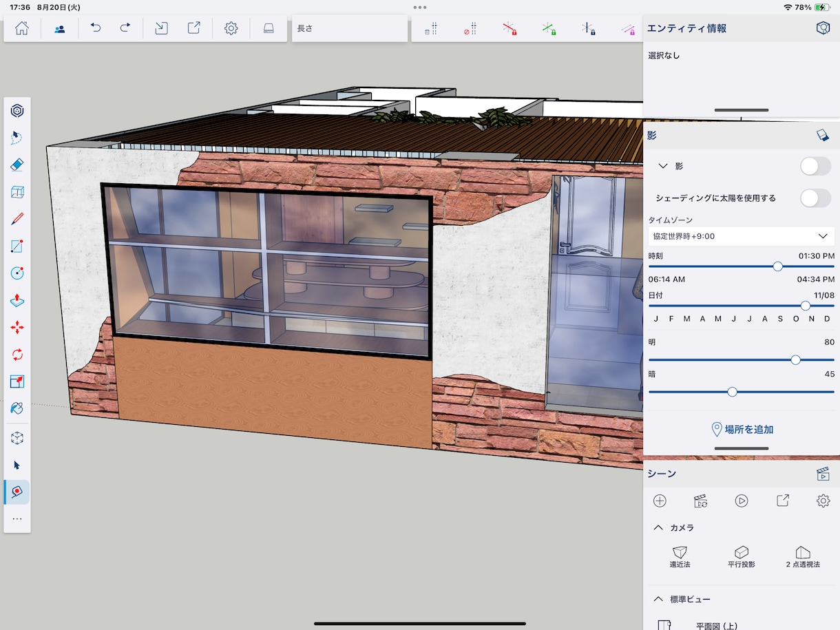Viewport: 840px width, 630px height.
Task: Open app settings gear in top toolbar
Action: click(231, 28)
